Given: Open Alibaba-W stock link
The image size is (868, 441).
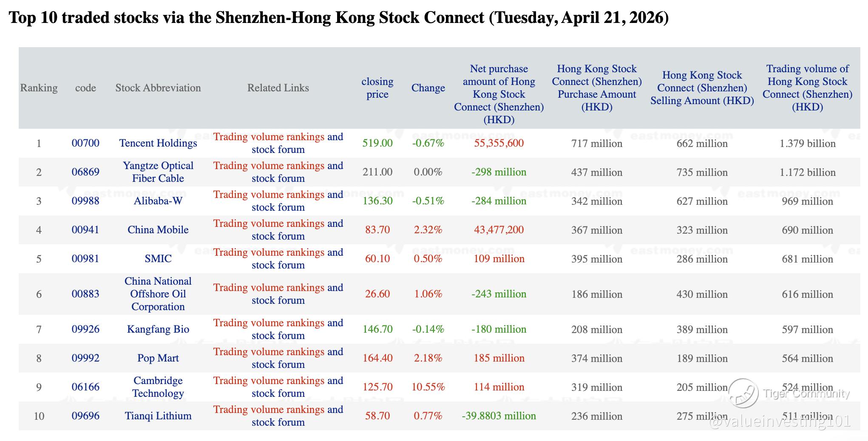Looking at the screenshot, I should click(158, 201).
